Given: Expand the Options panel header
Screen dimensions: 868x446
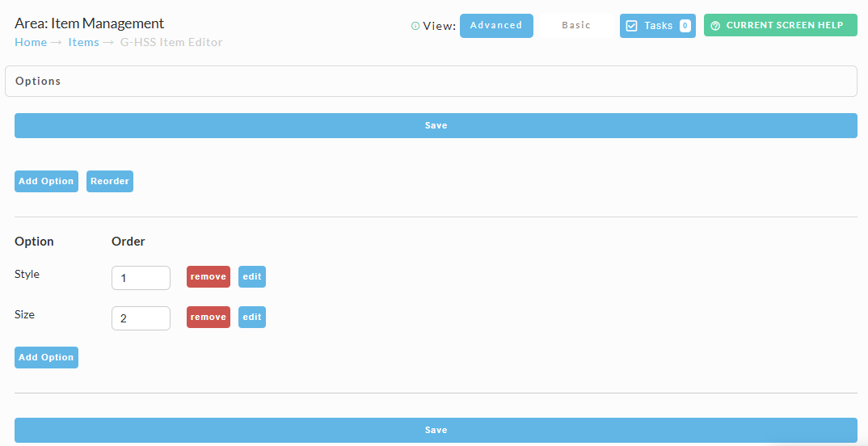Looking at the screenshot, I should 431,82.
